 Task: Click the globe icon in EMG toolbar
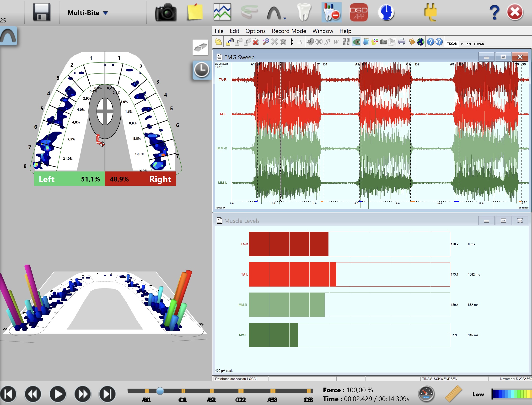pos(420,42)
